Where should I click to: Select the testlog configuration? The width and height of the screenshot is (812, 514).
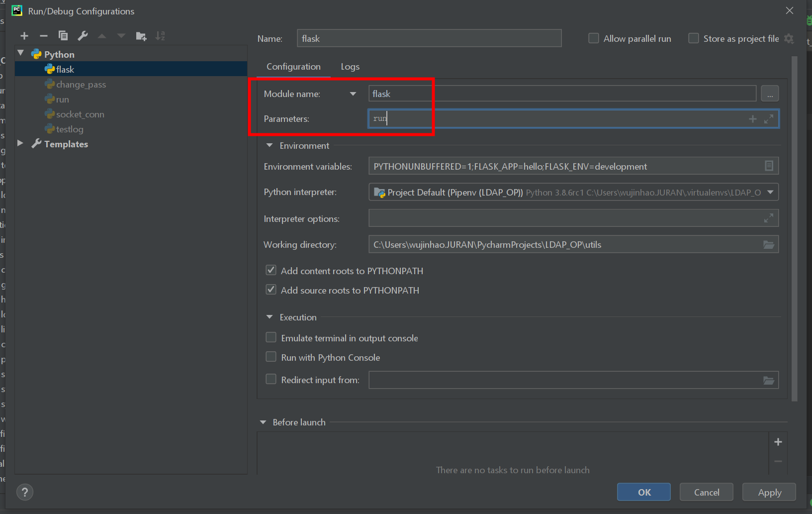pos(131,129)
